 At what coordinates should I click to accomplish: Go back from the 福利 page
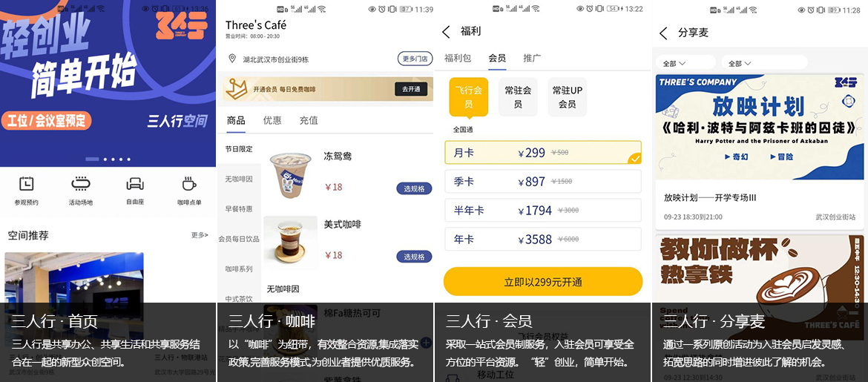point(446,32)
